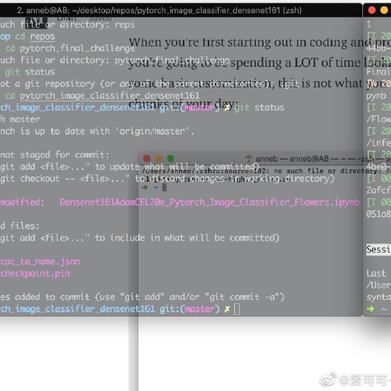Click the 'not staged for commit:' line
The width and height of the screenshot is (391, 391).
55,155
